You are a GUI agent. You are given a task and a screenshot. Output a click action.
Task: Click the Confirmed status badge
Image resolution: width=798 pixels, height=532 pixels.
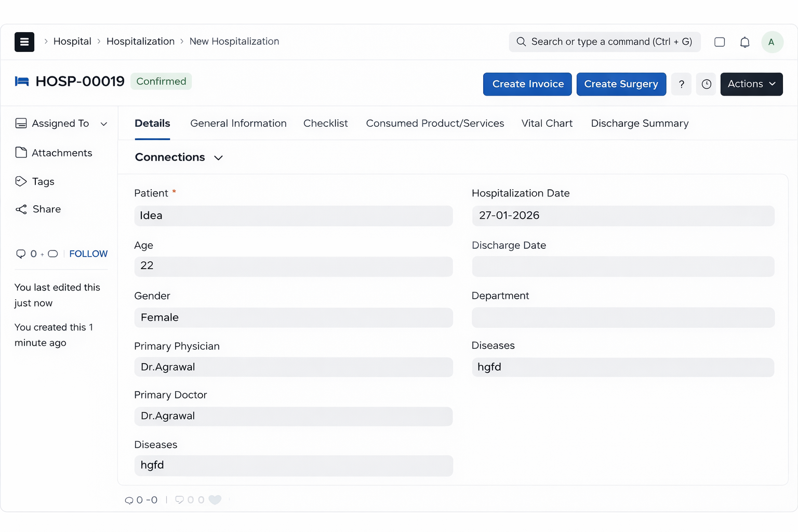161,81
